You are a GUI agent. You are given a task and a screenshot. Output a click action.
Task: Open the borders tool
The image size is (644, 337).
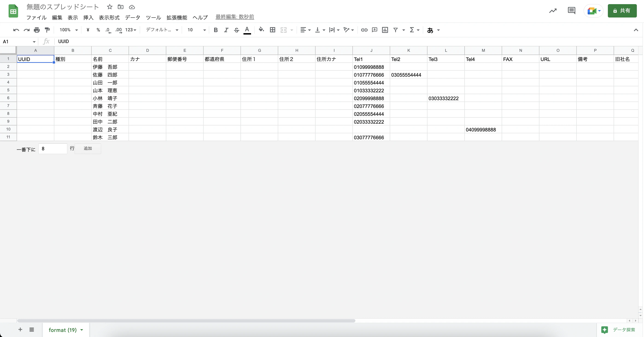(x=272, y=30)
